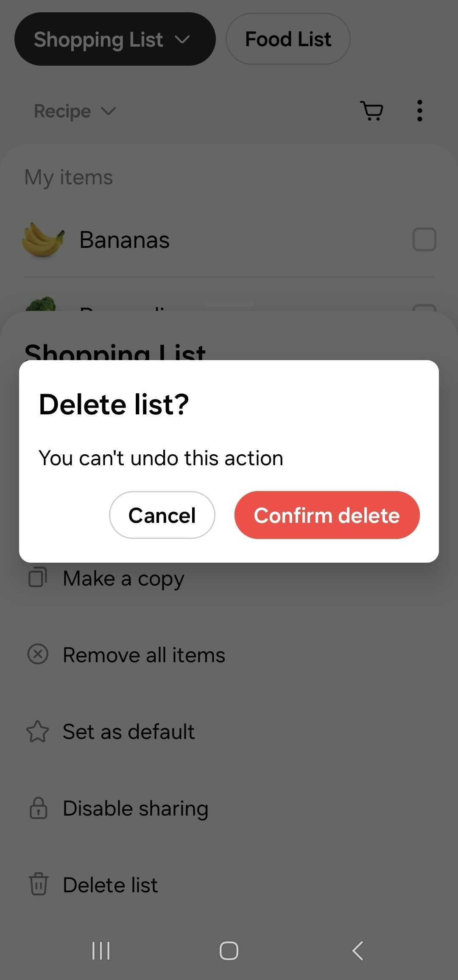Open the recent apps navigation button
Image resolution: width=458 pixels, height=980 pixels.
101,950
